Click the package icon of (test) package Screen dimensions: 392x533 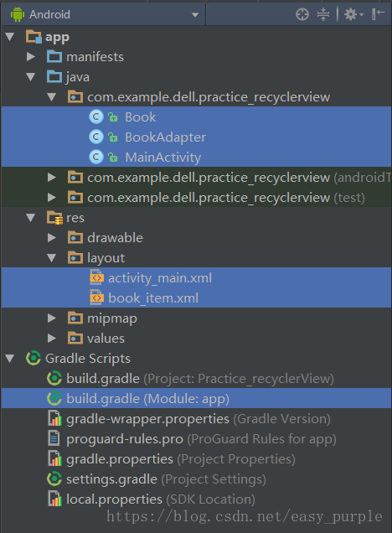click(x=75, y=197)
